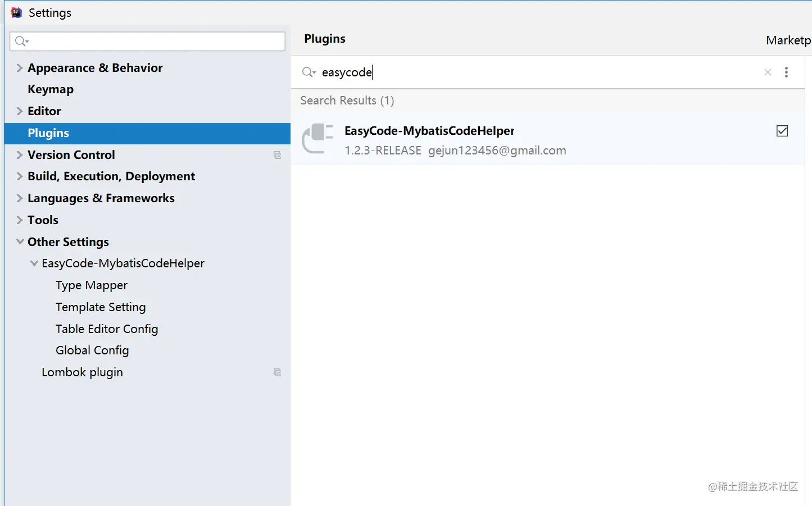Click the IntelliJ app icon in title bar
The height and width of the screenshot is (506, 812).
[16, 12]
